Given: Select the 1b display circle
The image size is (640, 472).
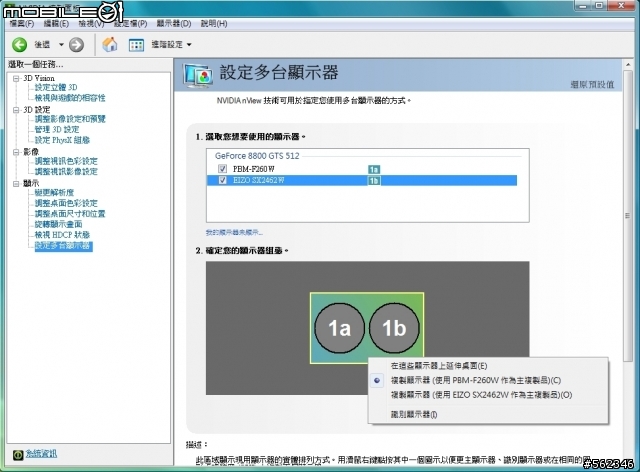Looking at the screenshot, I should [394, 328].
